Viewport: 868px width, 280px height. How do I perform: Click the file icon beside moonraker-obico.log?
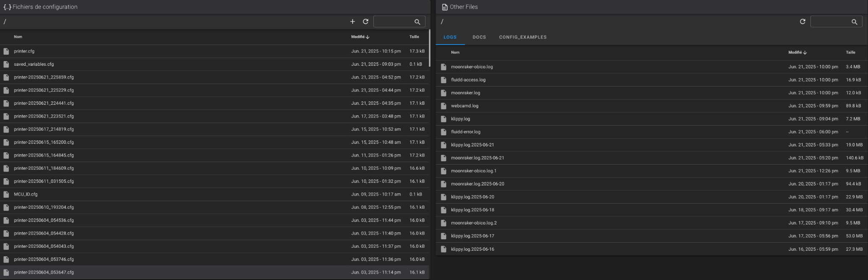[443, 67]
